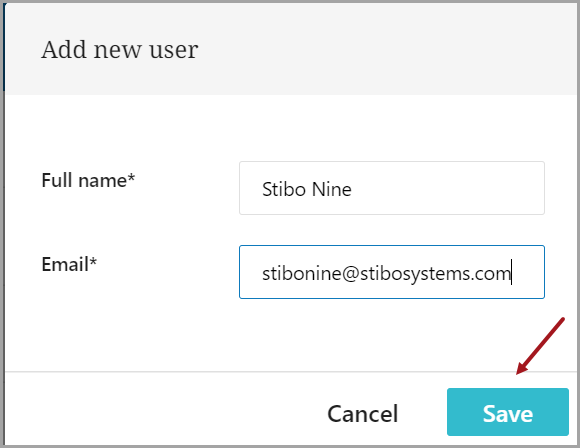
Task: Click the gray header bar of the dialog
Action: (x=292, y=49)
